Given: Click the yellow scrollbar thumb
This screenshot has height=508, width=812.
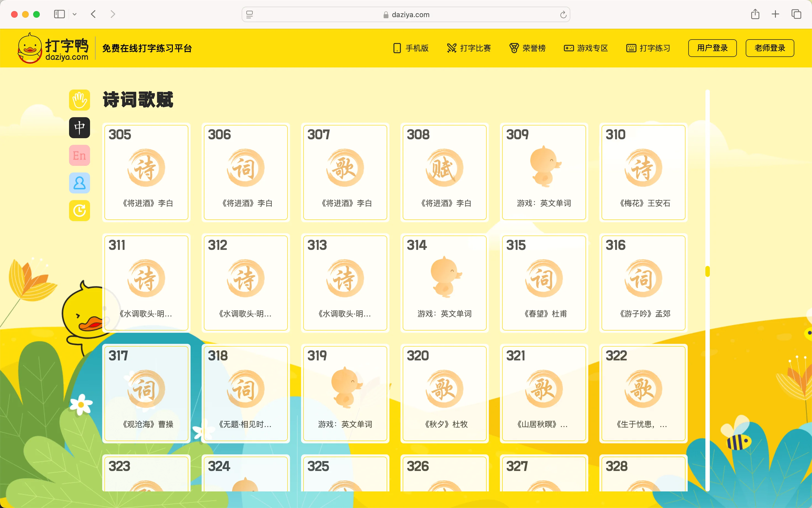Looking at the screenshot, I should (707, 271).
